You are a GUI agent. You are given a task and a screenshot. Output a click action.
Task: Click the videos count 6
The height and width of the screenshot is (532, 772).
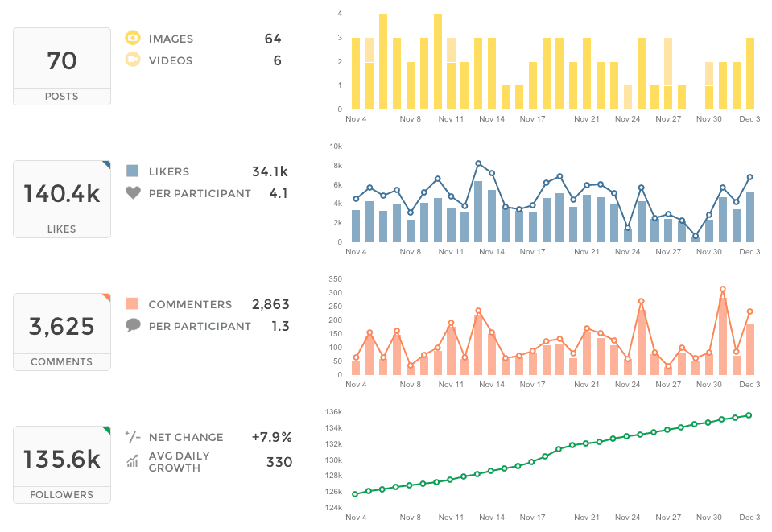click(x=278, y=60)
